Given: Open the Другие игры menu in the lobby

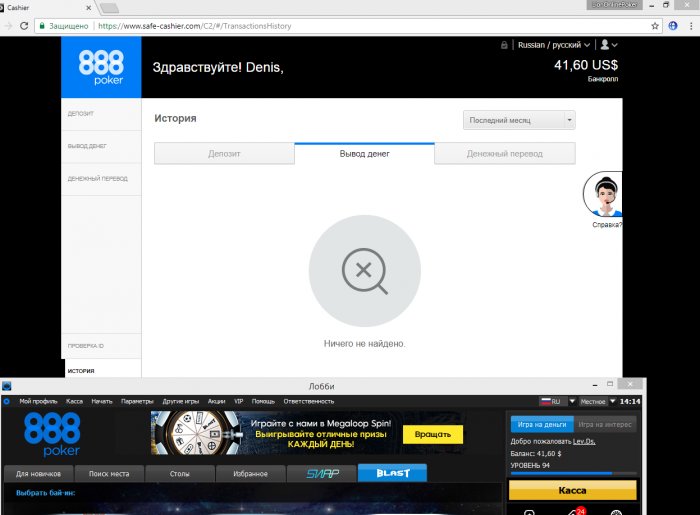Looking at the screenshot, I should tap(181, 401).
